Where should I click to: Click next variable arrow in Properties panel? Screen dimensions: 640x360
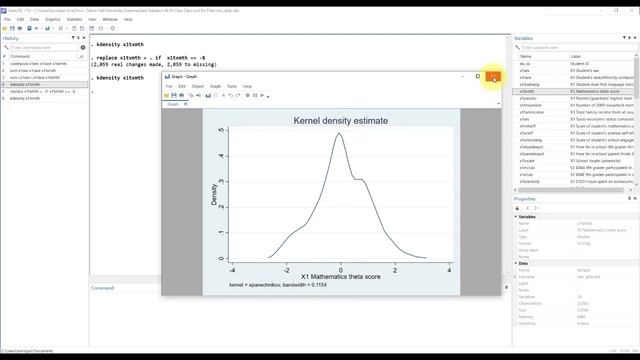point(536,208)
